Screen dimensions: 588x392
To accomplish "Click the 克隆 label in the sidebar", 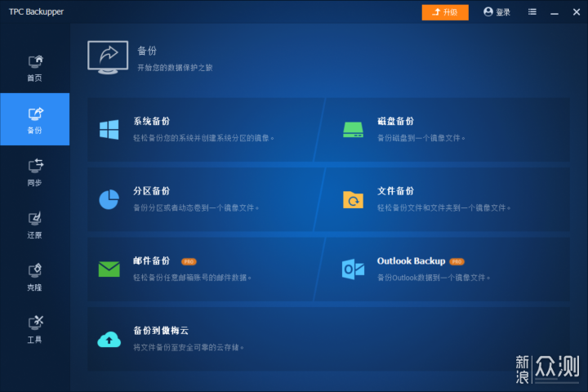I will click(34, 287).
